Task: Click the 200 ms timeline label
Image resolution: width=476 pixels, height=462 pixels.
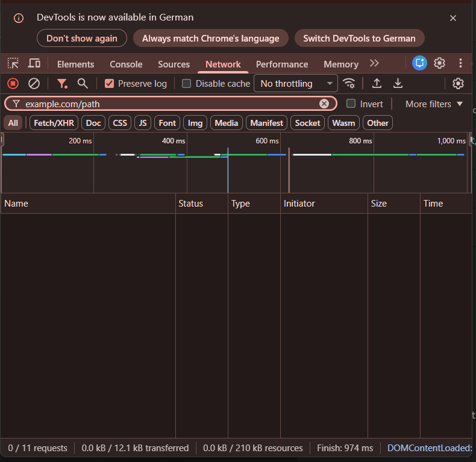Action: click(x=80, y=141)
